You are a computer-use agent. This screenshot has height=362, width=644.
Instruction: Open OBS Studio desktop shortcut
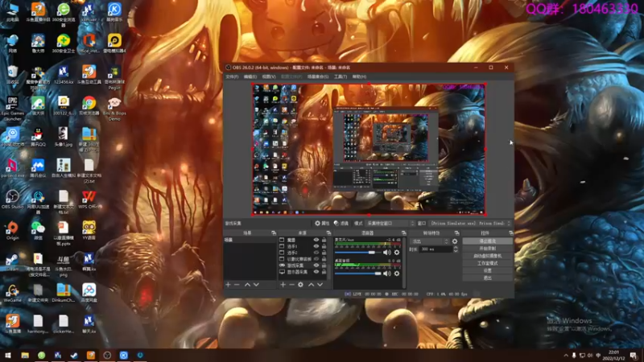point(12,200)
